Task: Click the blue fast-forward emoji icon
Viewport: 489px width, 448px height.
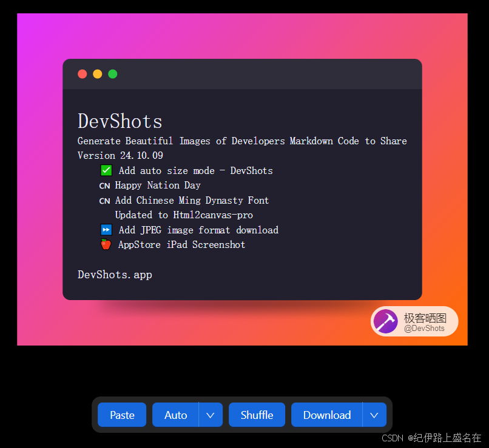Action: coord(106,230)
